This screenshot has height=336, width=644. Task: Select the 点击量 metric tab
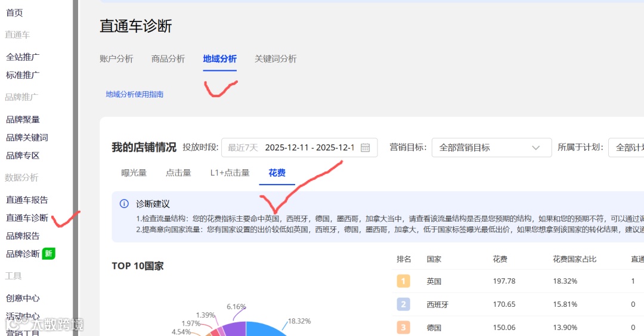[x=178, y=173]
